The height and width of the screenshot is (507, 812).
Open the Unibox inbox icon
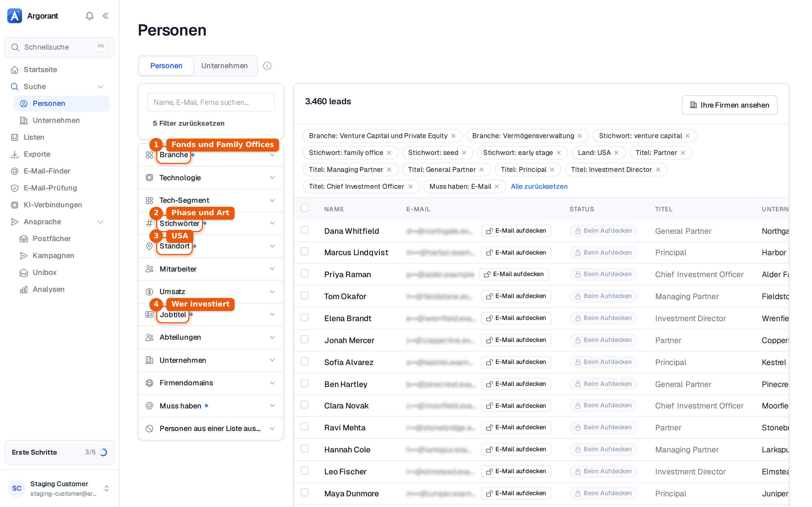point(23,273)
